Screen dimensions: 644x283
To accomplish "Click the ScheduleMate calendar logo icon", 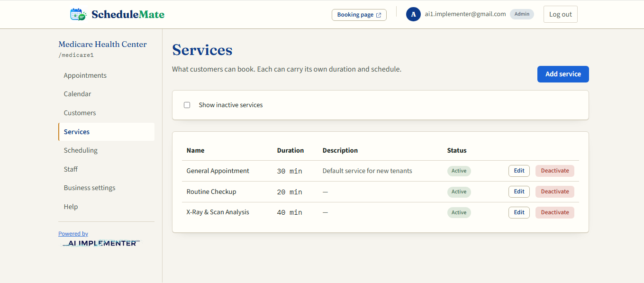I will [x=78, y=14].
